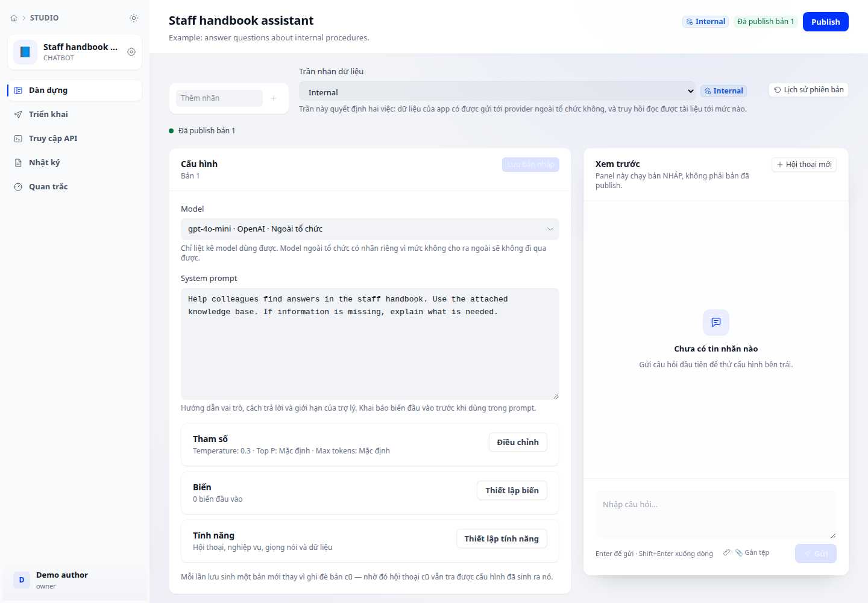The width and height of the screenshot is (868, 603).
Task: Click the plus icon to add label
Action: 274,98
